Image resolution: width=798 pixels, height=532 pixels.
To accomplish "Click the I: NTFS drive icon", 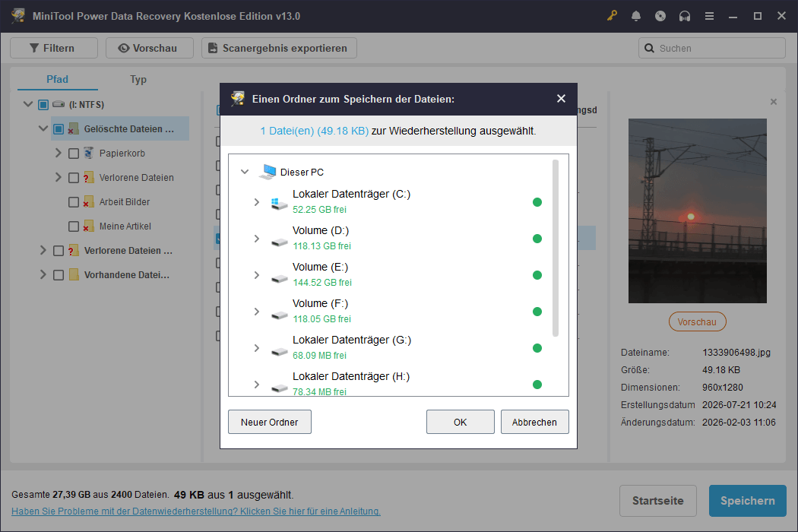I will click(59, 104).
